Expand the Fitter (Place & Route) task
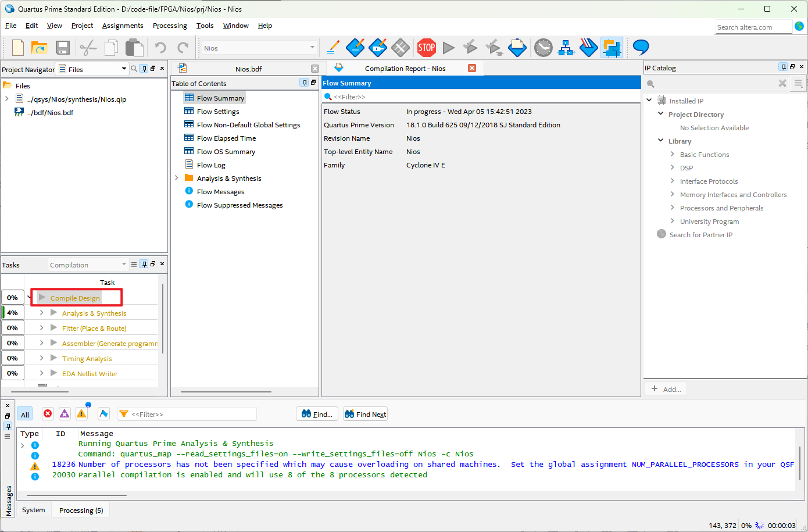Viewport: 808px width, 532px height. tap(41, 328)
